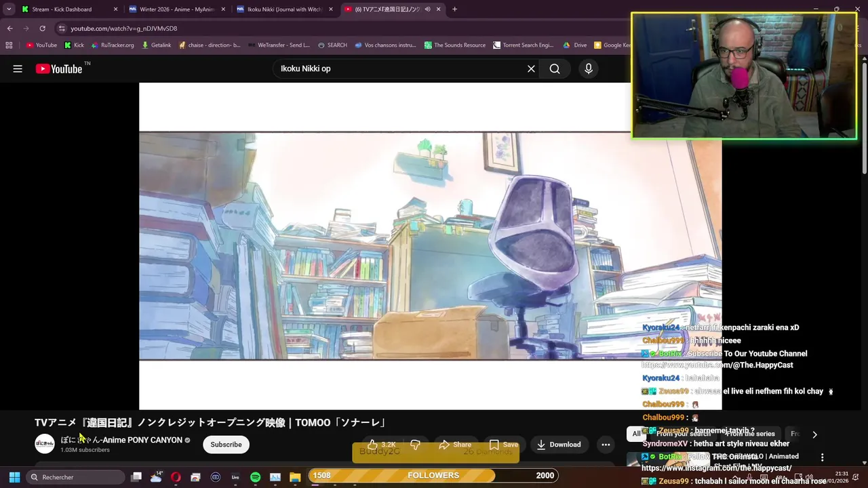
Task: Open Vos chansons instru bookmark
Action: [x=385, y=45]
